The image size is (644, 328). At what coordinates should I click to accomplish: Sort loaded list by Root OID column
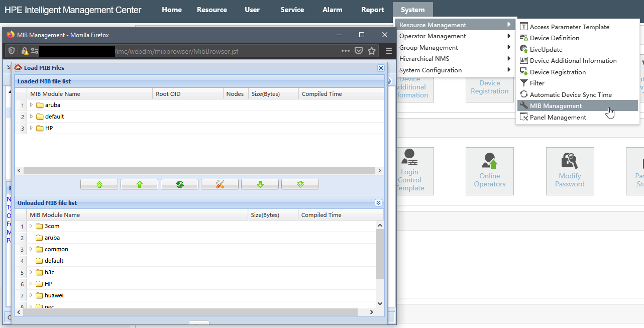coord(188,94)
